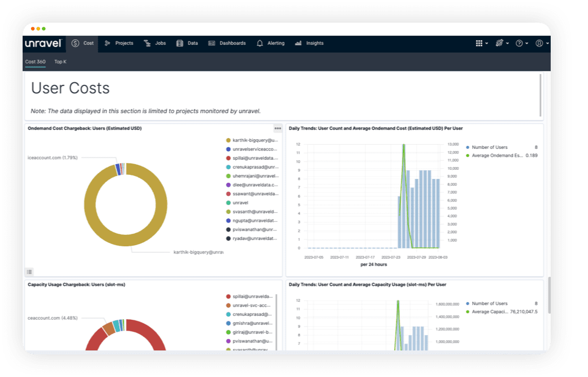Open the Projects menu
This screenshot has width=588, height=377.
click(x=119, y=44)
